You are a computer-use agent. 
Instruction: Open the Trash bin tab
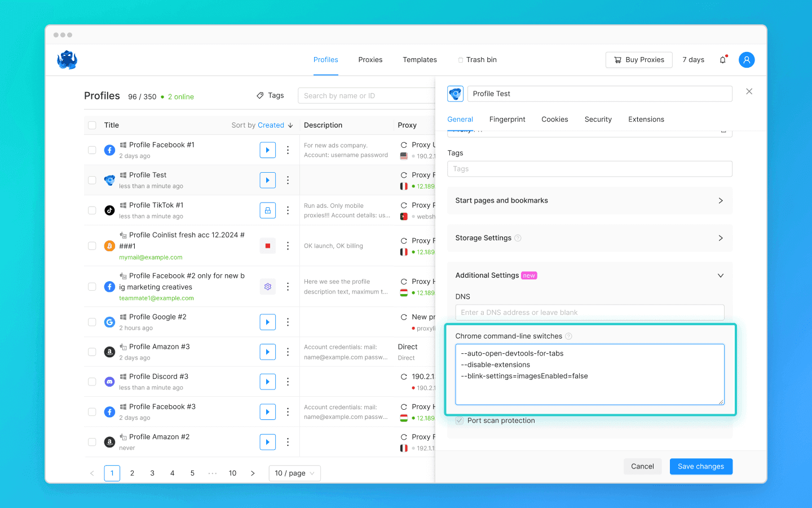[x=477, y=60]
